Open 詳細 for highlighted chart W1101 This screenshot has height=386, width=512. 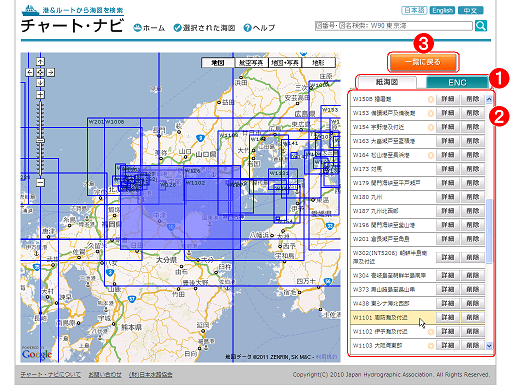[x=448, y=318]
